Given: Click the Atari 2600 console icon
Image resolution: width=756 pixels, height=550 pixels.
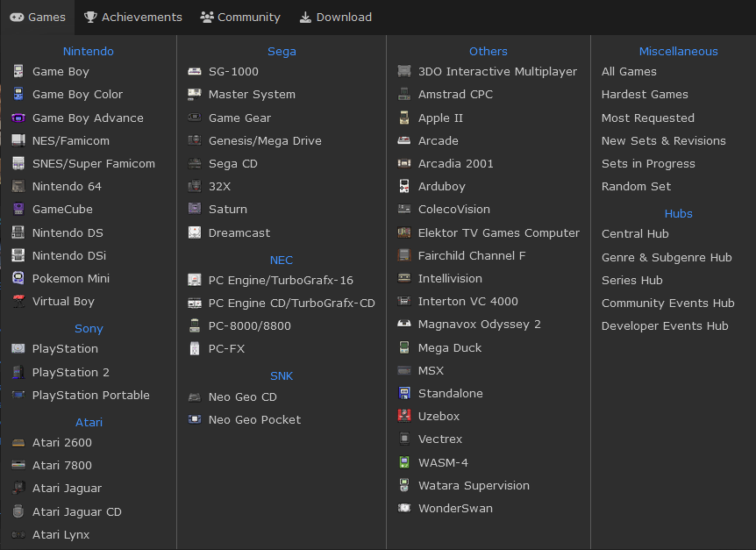Looking at the screenshot, I should 18,442.
